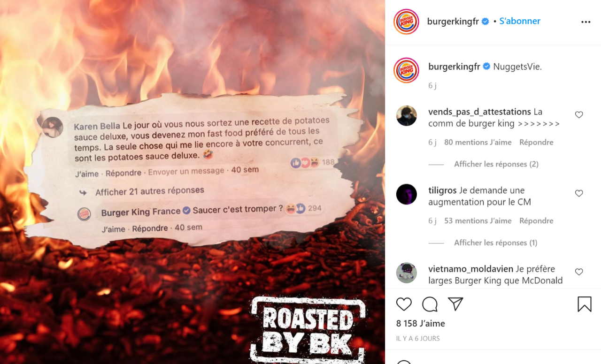This screenshot has width=601, height=364.
Task: Expand Afficher les réponses (1)
Action: [x=495, y=243]
